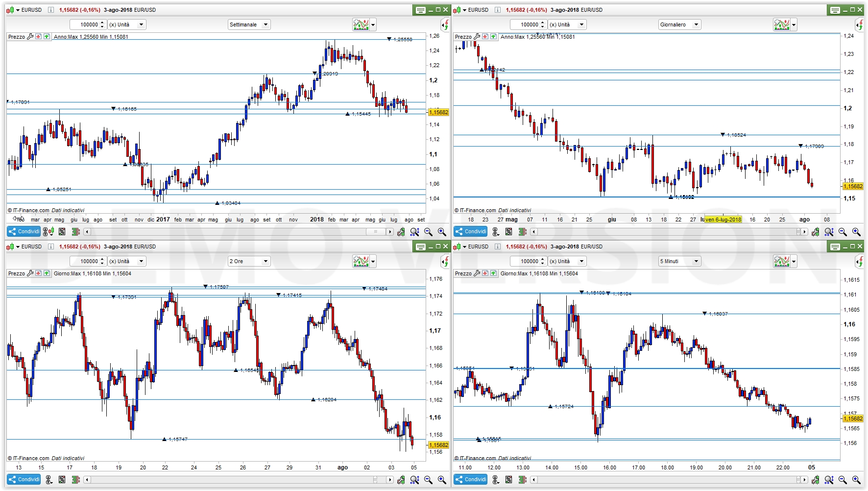
Task: Click the red down-arrow beside Prezzo, Settimanale chart
Action: pos(39,37)
